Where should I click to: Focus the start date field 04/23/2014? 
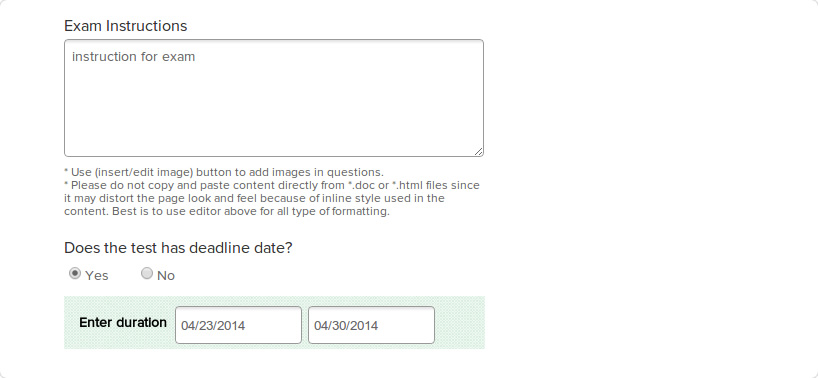coord(238,325)
